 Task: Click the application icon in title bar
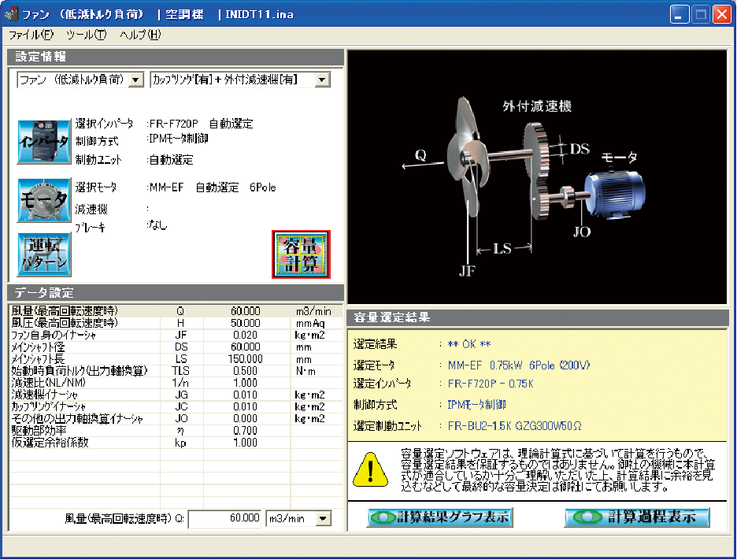point(11,14)
